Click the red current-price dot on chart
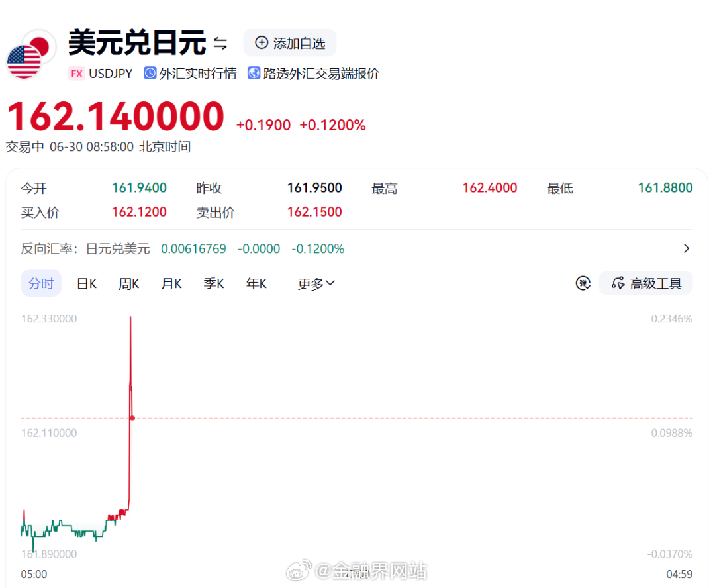The width and height of the screenshot is (715, 588). click(132, 418)
